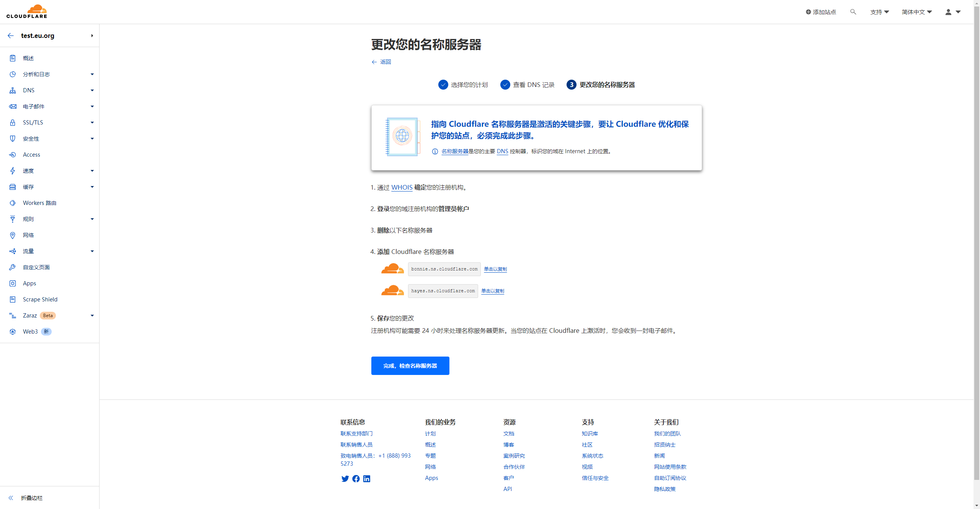Open the 支持 support dropdown
Image resolution: width=980 pixels, height=509 pixels.
pos(879,12)
